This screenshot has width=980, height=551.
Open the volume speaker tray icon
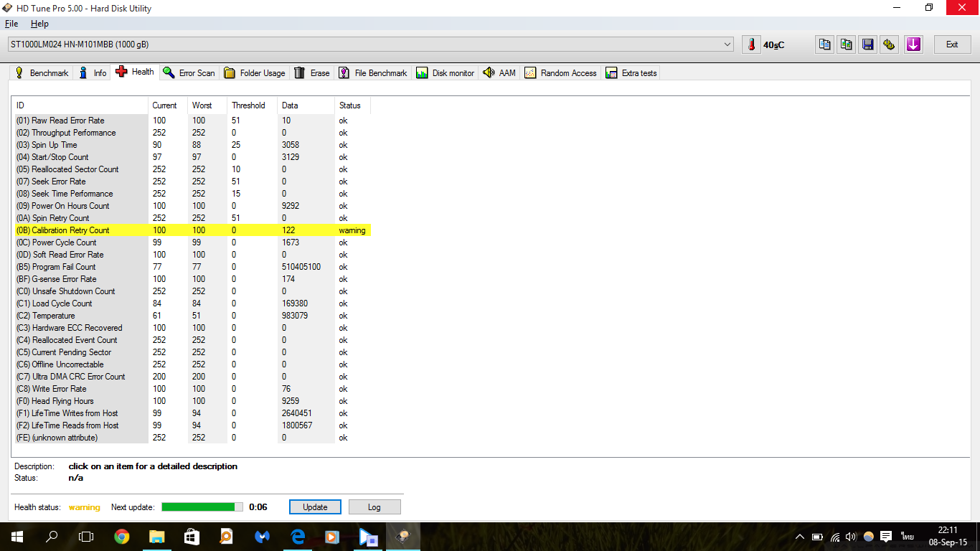[x=852, y=537]
